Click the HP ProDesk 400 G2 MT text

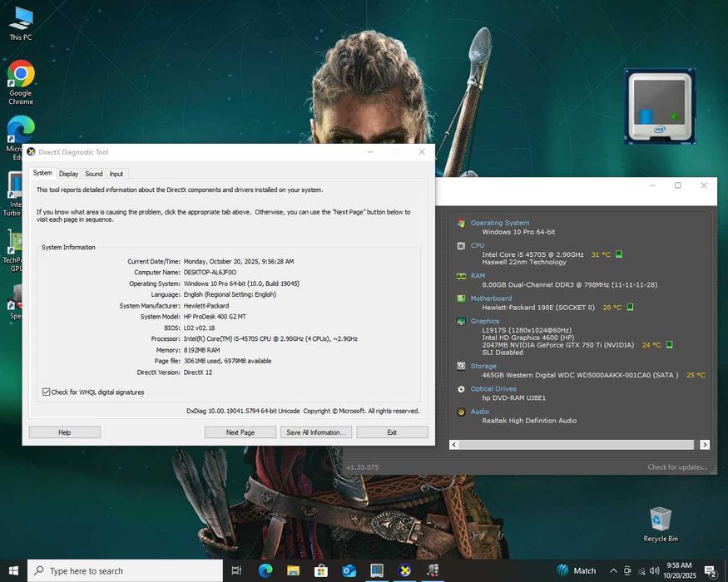(215, 317)
